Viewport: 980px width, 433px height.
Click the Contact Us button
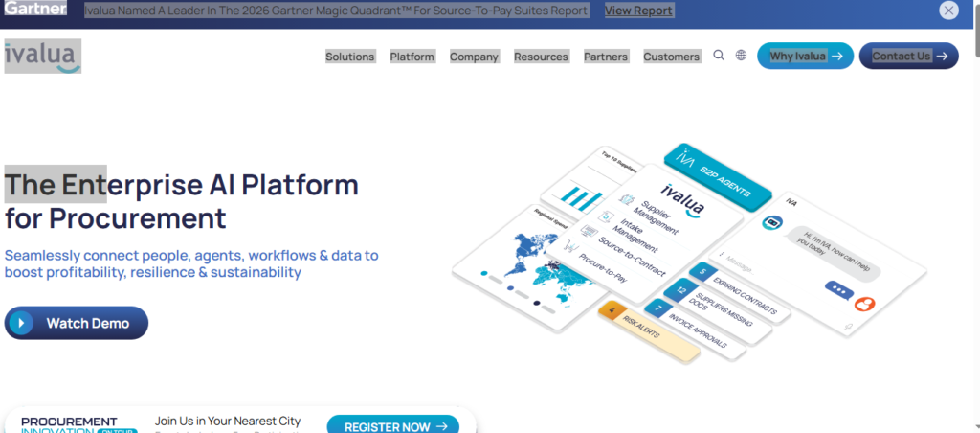click(x=908, y=56)
